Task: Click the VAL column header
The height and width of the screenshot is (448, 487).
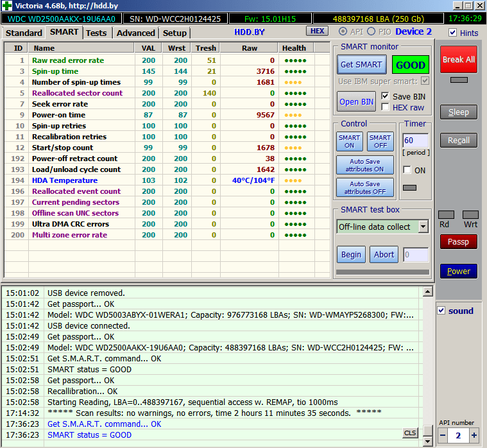Action: [x=148, y=48]
